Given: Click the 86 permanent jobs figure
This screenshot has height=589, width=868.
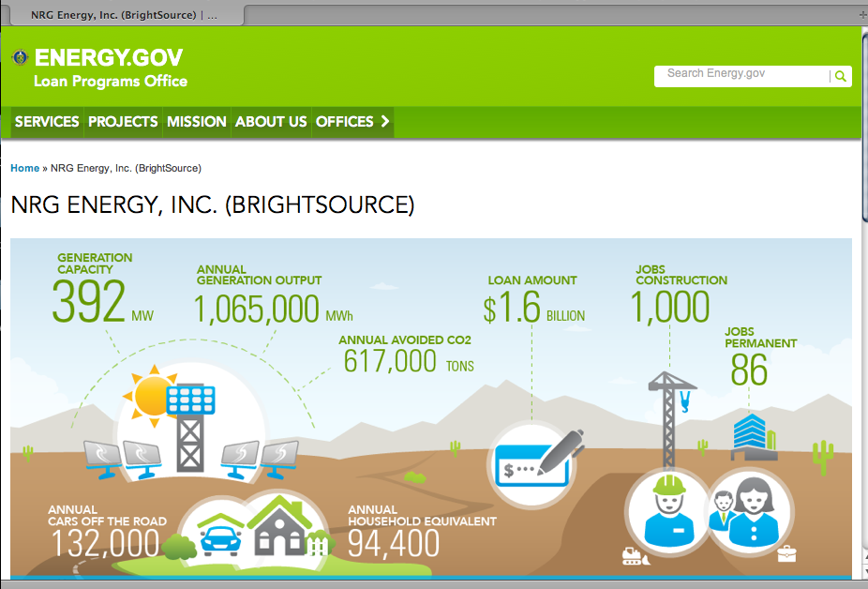Looking at the screenshot, I should (x=749, y=370).
